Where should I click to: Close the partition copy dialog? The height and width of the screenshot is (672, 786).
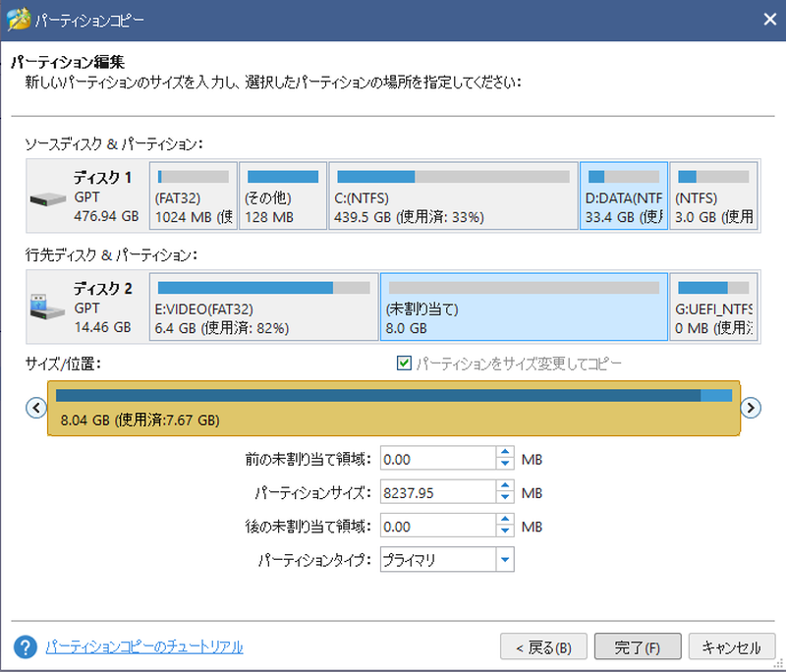pyautogui.click(x=770, y=20)
